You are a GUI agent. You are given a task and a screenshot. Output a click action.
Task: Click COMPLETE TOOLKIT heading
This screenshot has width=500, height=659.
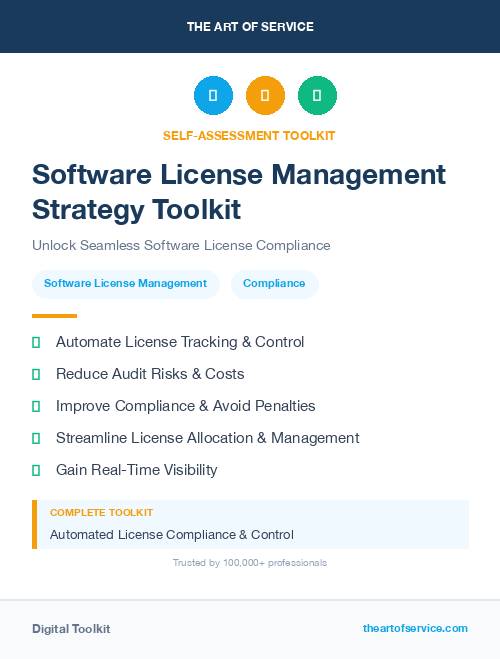pos(101,513)
